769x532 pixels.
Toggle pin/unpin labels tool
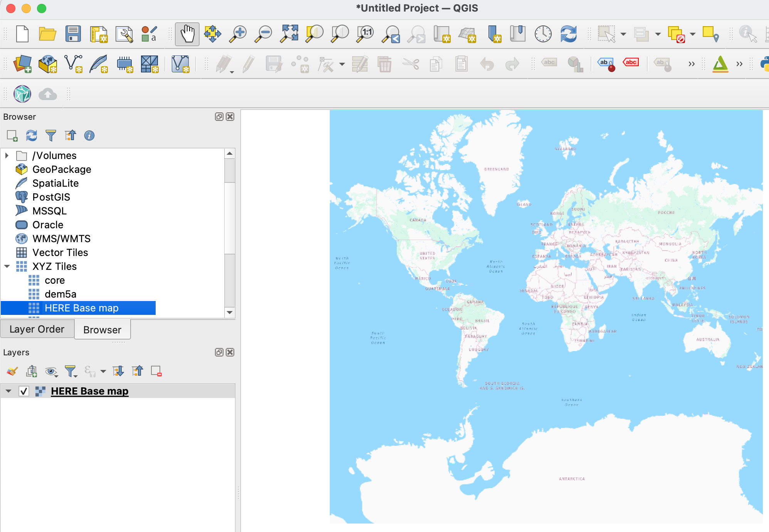(606, 64)
